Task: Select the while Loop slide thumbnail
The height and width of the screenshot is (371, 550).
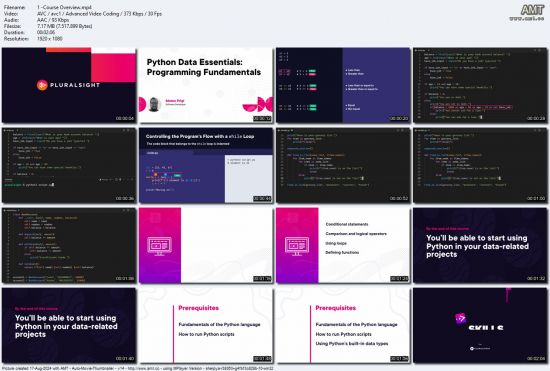Action: (206, 165)
